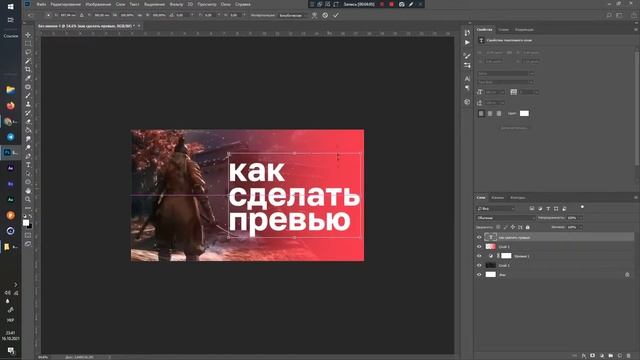
Task: Toggle layer filtering on/off switch
Action: point(582,207)
